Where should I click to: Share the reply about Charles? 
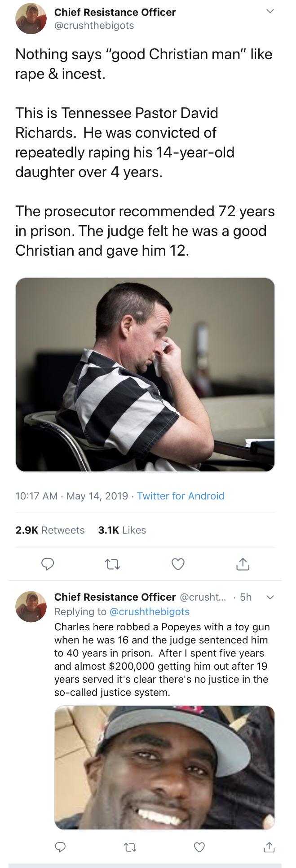(269, 846)
